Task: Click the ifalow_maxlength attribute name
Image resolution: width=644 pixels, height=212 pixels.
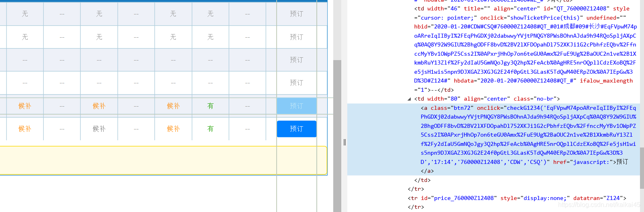Action: 606,81
